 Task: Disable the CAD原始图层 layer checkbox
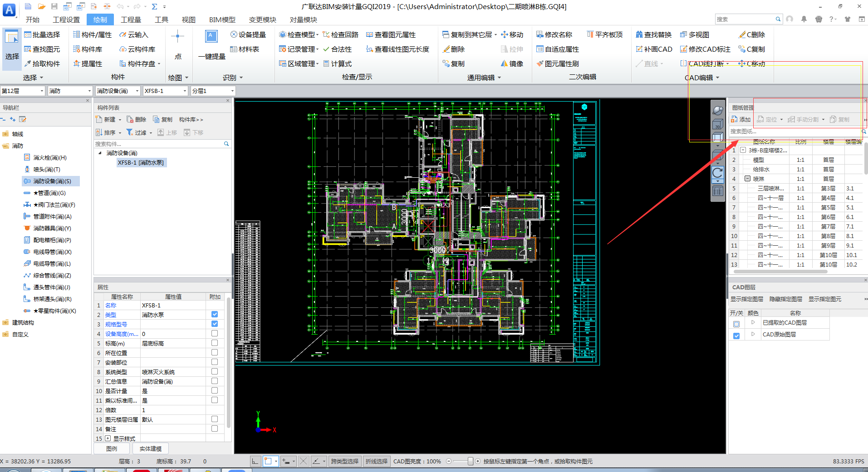click(736, 336)
